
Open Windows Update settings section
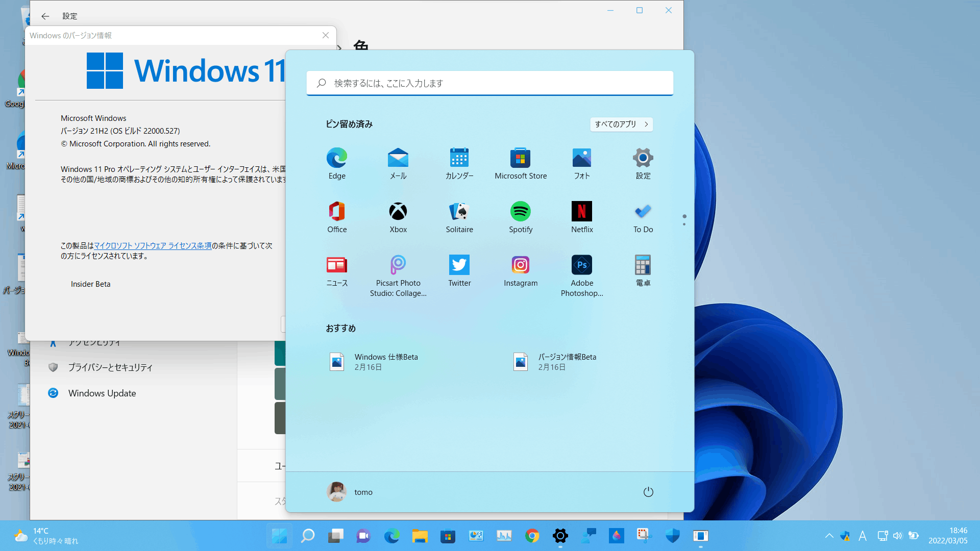(102, 393)
